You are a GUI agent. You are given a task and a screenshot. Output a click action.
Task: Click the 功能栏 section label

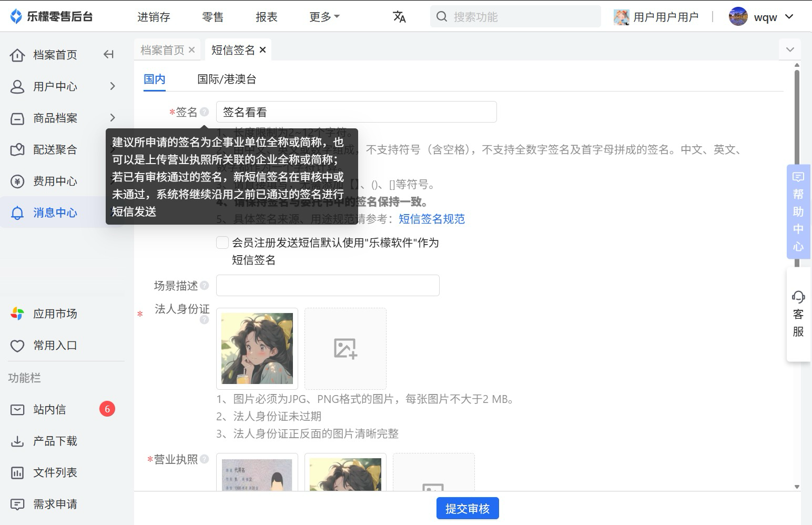pyautogui.click(x=24, y=378)
